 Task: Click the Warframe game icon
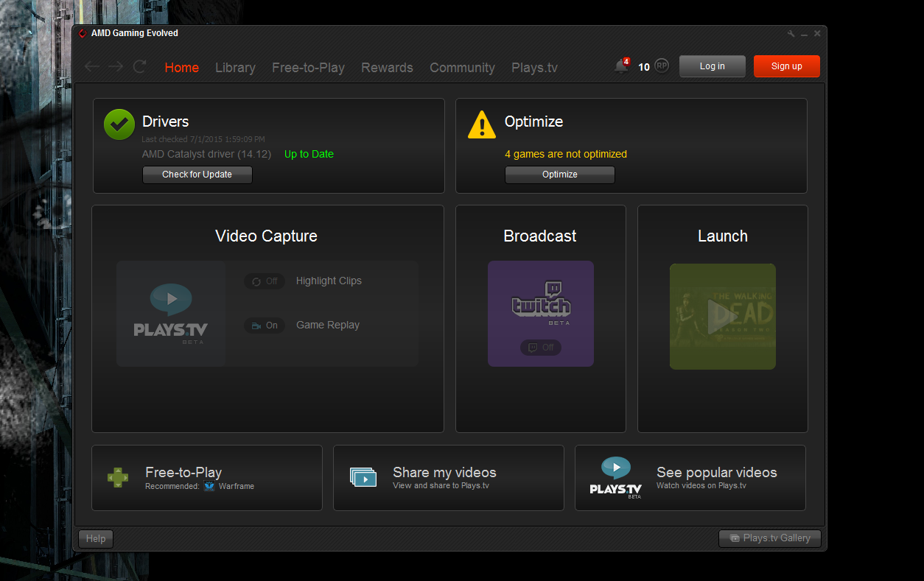209,486
